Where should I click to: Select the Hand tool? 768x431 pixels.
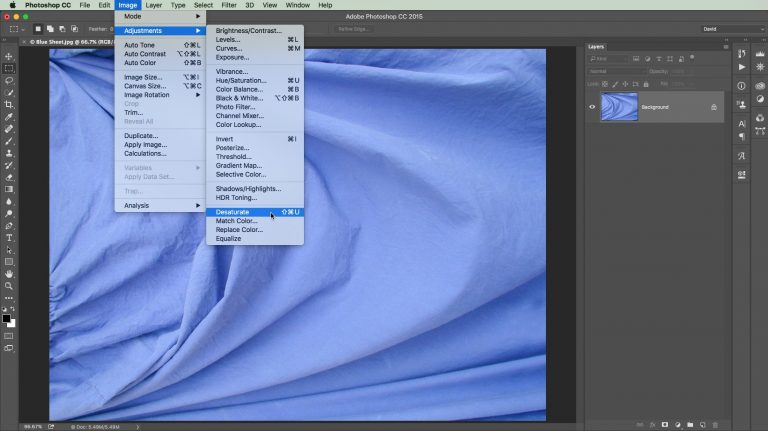coord(9,273)
